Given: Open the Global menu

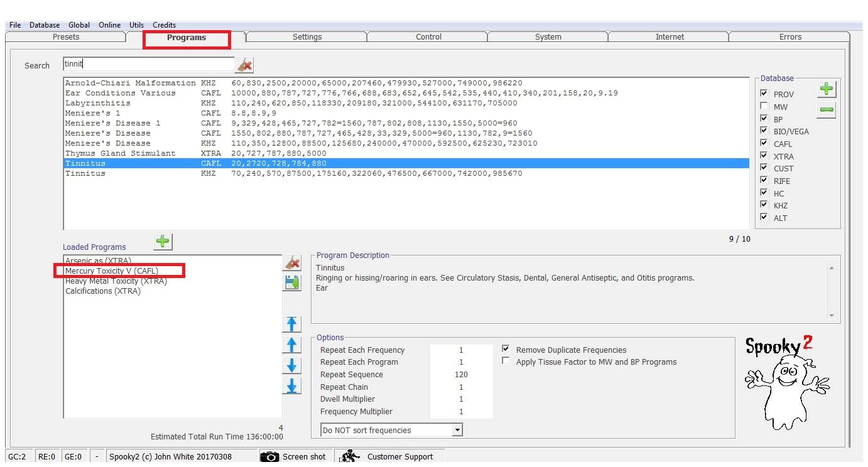Looking at the screenshot, I should pyautogui.click(x=79, y=25).
